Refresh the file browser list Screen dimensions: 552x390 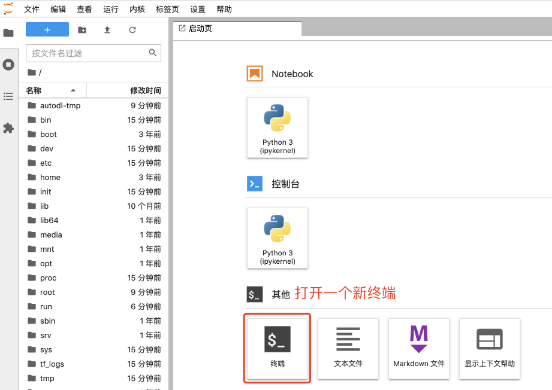[x=132, y=30]
